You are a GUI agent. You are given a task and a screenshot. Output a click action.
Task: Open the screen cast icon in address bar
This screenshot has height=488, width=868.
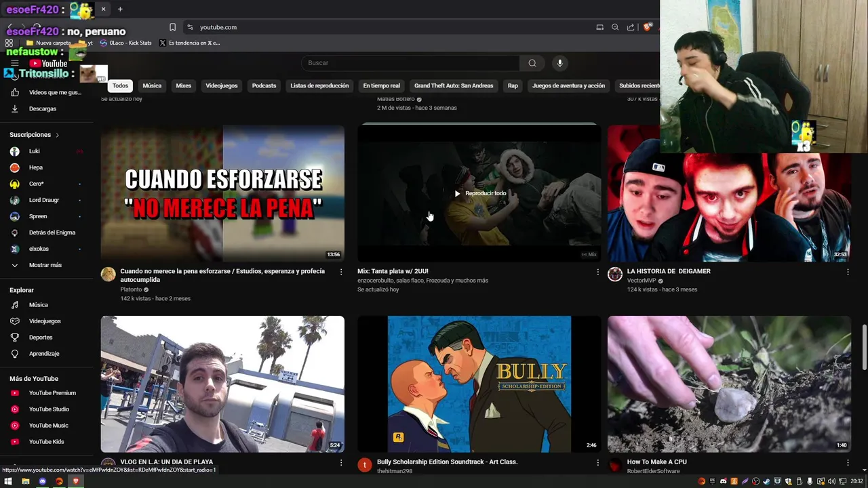(599, 27)
